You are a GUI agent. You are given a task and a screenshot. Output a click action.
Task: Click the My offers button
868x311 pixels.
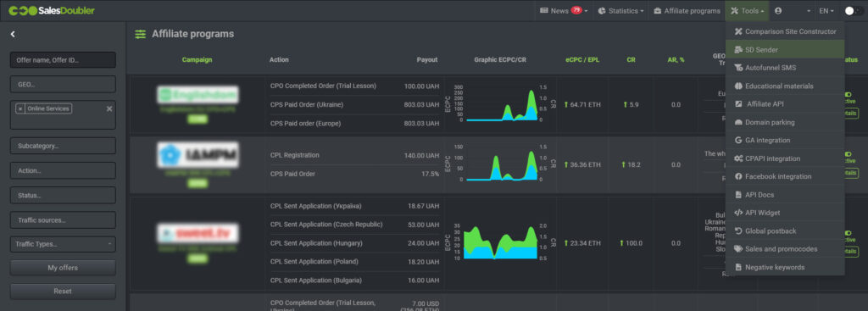coord(63,268)
